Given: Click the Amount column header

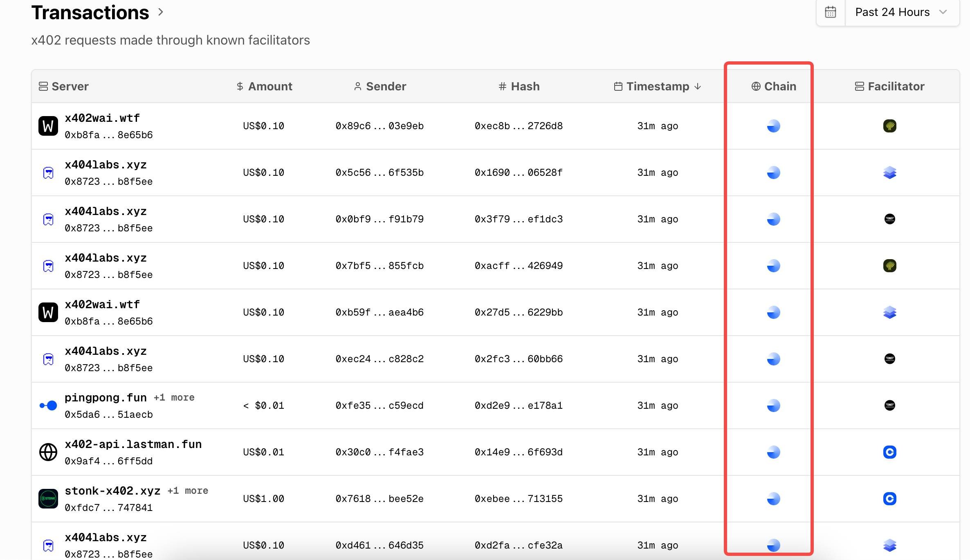Looking at the screenshot, I should [264, 86].
